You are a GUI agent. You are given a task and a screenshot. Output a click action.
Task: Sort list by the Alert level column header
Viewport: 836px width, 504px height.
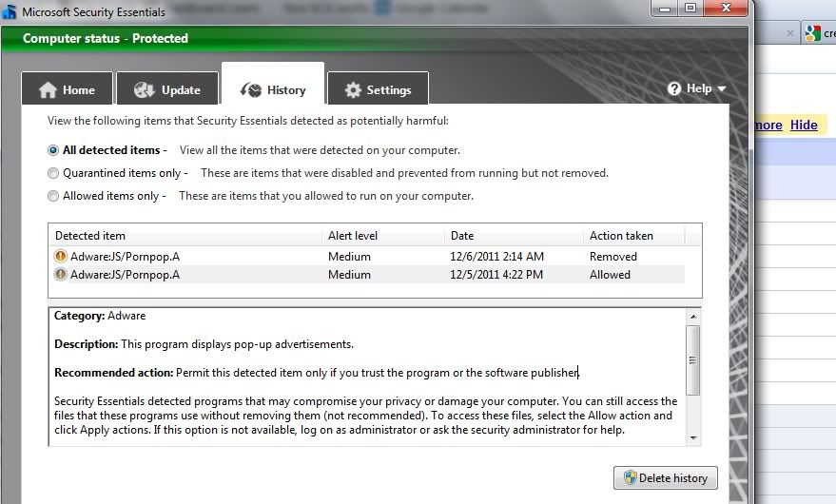tap(353, 236)
